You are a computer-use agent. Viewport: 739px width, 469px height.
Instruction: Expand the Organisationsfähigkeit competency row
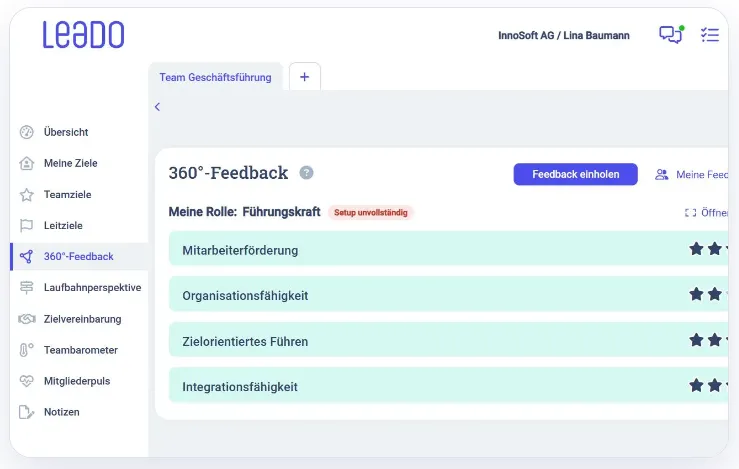[448, 295]
